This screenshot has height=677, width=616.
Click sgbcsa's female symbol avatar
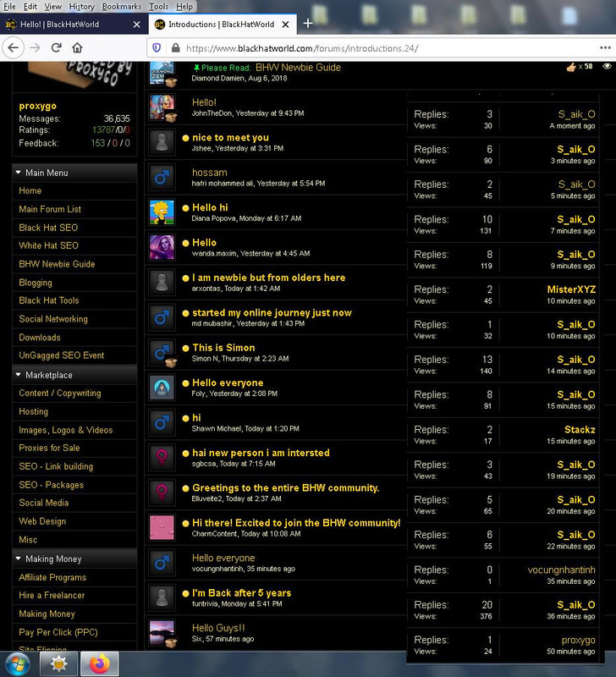(x=162, y=457)
